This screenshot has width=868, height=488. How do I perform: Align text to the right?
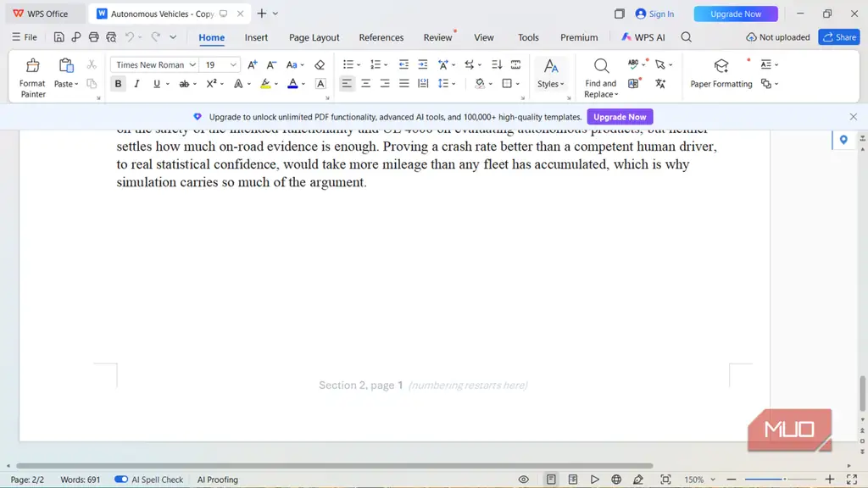[x=385, y=84]
